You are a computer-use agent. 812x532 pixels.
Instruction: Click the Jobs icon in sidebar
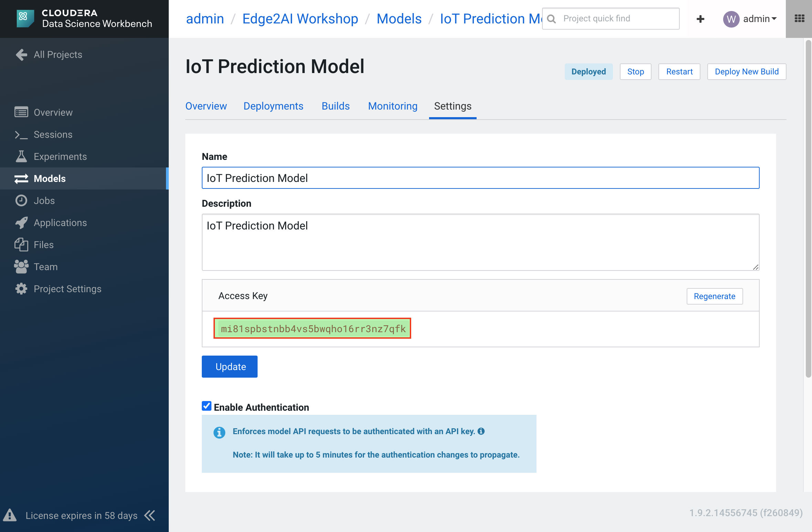coord(21,200)
